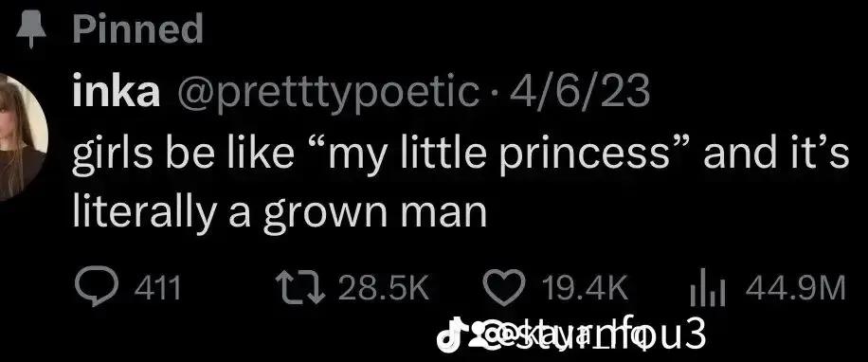
Task: Click the 28.5K retweet count
Action: (x=383, y=288)
